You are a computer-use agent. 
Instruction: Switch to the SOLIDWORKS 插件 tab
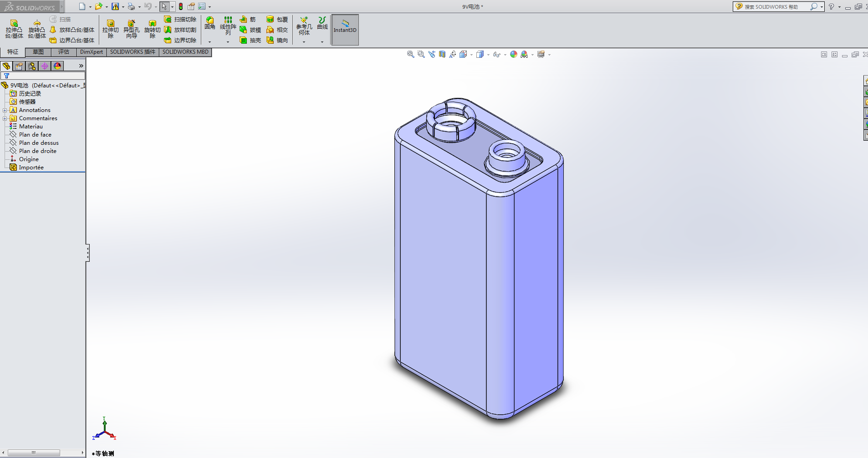(x=133, y=52)
